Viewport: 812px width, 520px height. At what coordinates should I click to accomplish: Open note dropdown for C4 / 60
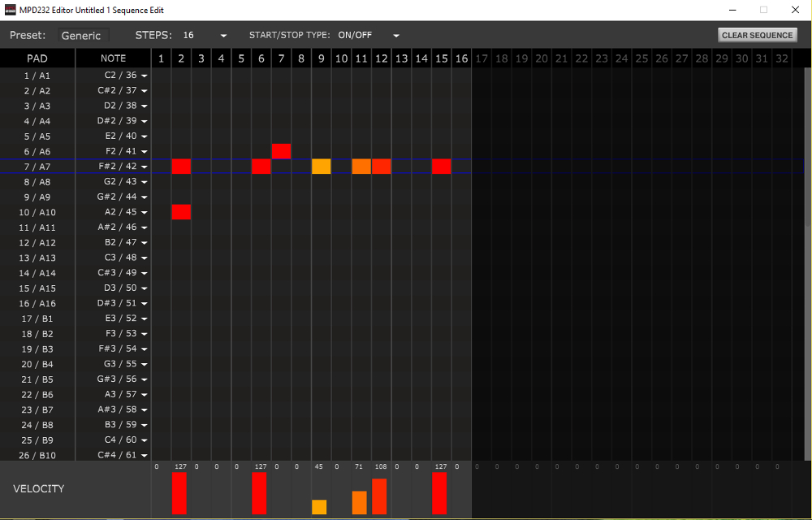[145, 440]
